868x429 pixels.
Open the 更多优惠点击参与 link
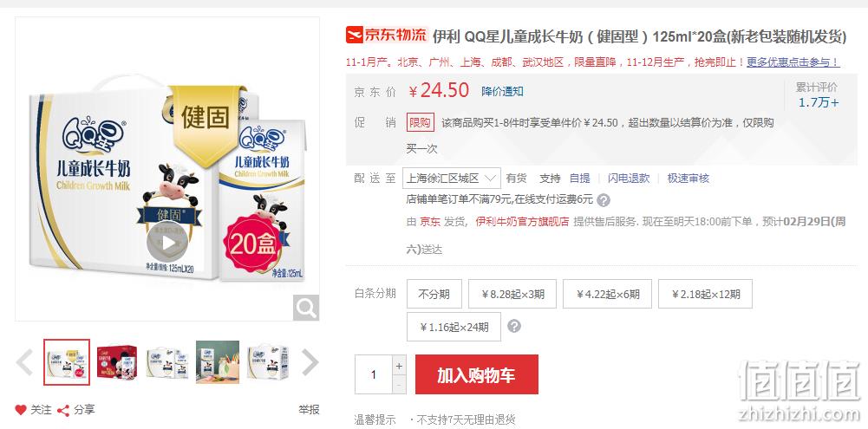coord(793,62)
